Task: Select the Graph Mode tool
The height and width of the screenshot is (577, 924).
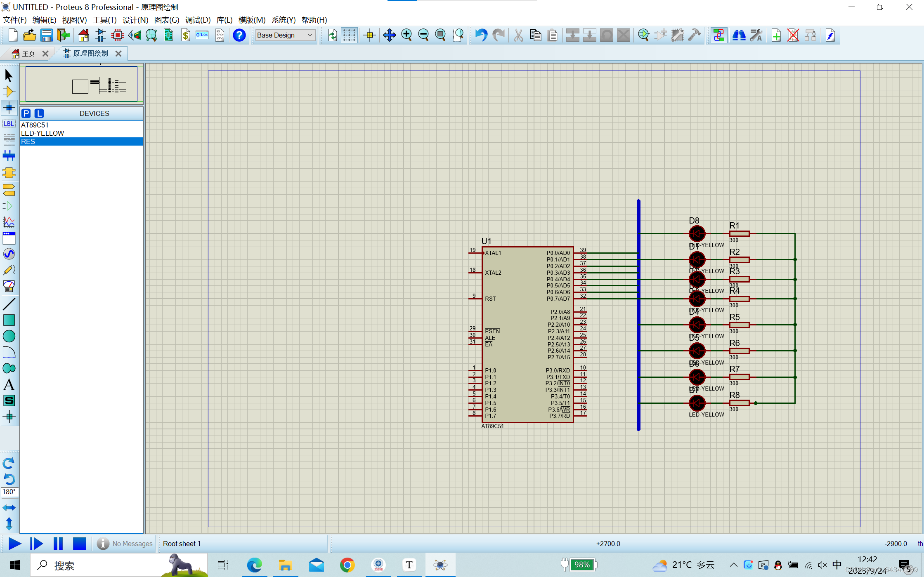Action: point(9,222)
